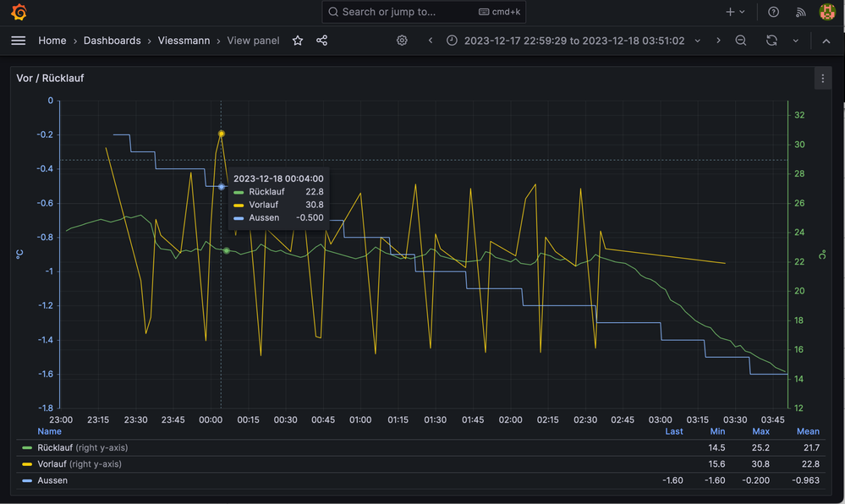Screen dimensions: 845x504
Task: Click the Vorlauf max value 30.8
Action: pyautogui.click(x=760, y=463)
